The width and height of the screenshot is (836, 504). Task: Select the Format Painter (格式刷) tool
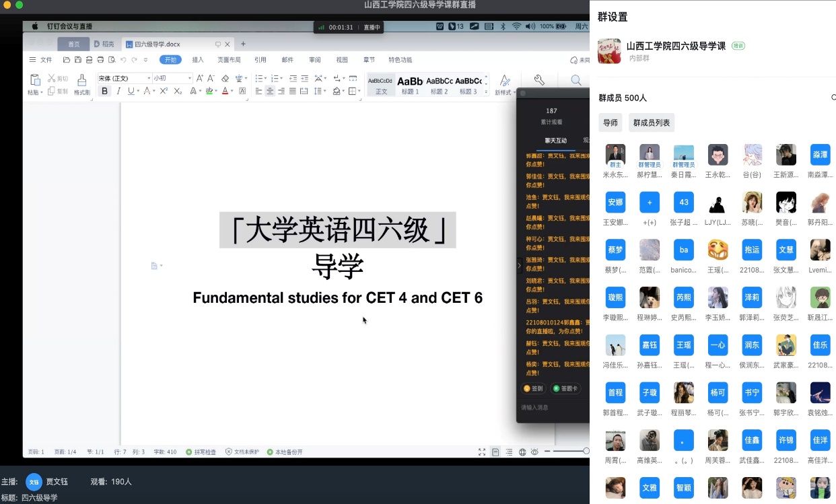(x=81, y=85)
